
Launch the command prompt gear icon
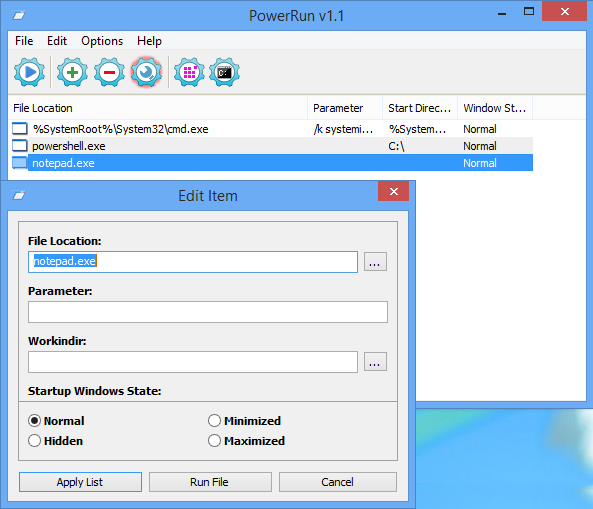(224, 72)
